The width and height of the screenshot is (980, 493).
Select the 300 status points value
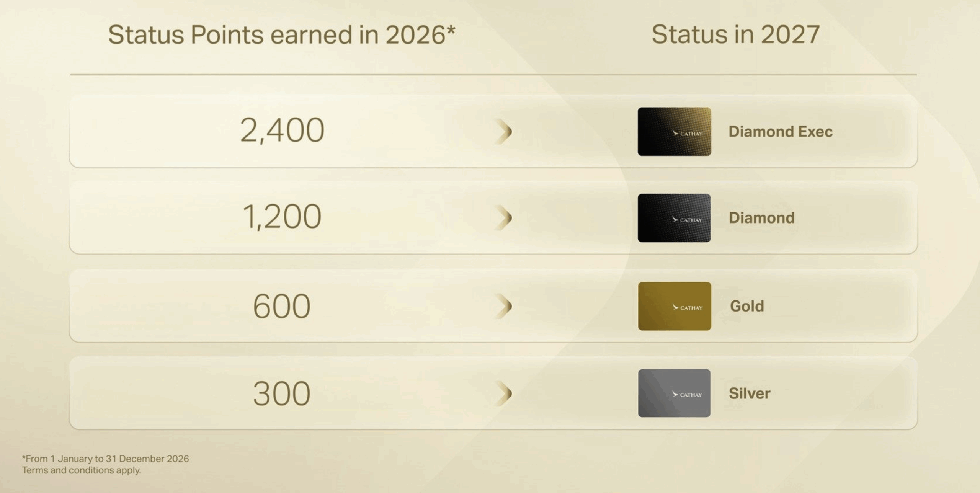pyautogui.click(x=282, y=393)
